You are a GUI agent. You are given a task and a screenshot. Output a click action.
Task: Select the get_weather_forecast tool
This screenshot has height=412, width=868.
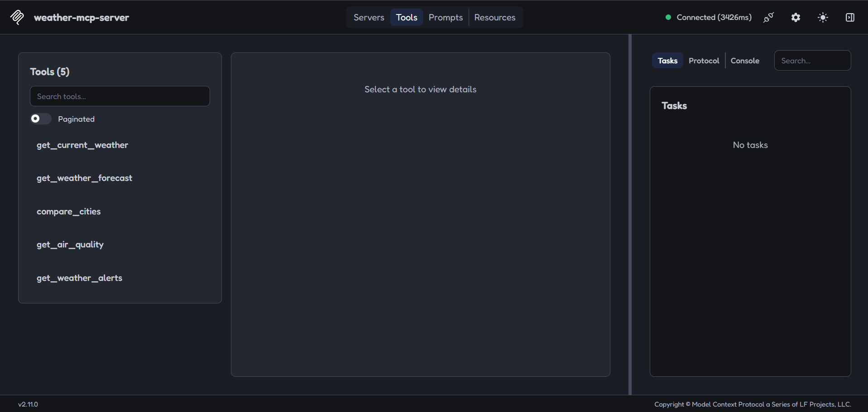tap(120, 178)
